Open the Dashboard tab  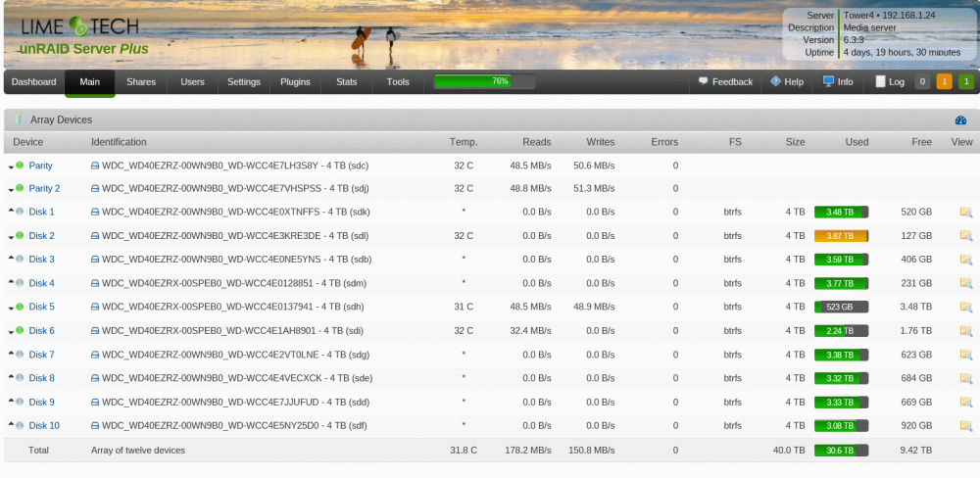tap(33, 82)
